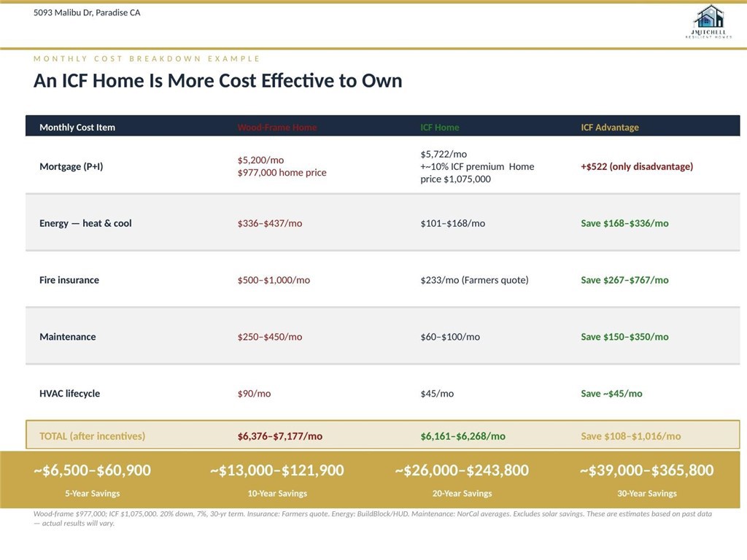Select the slide title about ICF Home
The height and width of the screenshot is (560, 747).
click(217, 80)
